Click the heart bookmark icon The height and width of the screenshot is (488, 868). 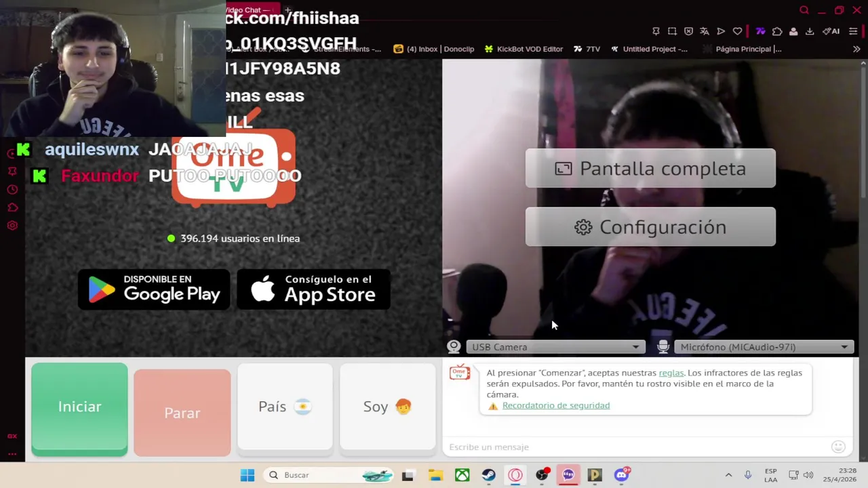[737, 31]
